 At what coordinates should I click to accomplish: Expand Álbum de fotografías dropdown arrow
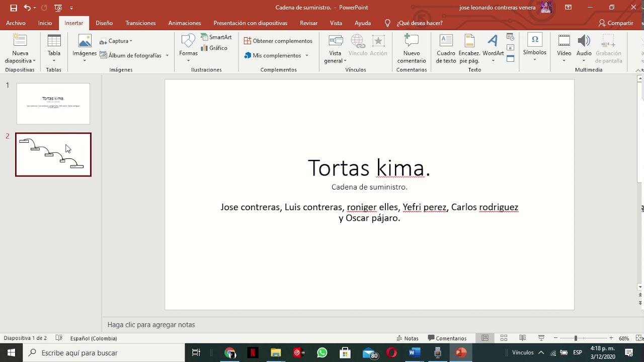167,55
